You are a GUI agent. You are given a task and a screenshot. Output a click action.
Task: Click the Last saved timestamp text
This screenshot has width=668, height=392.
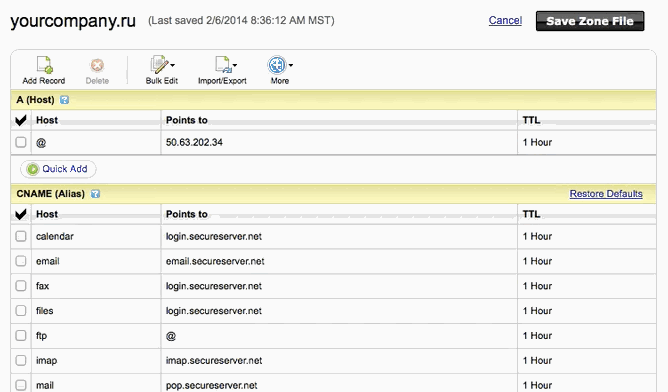point(241,20)
